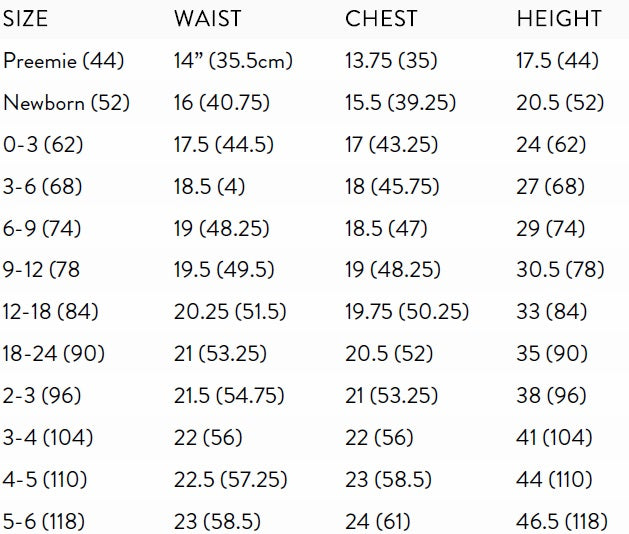Viewport: 629px width, 534px height.
Task: Click chest value 19 (48.25) for 9-12
Action: [x=393, y=270]
